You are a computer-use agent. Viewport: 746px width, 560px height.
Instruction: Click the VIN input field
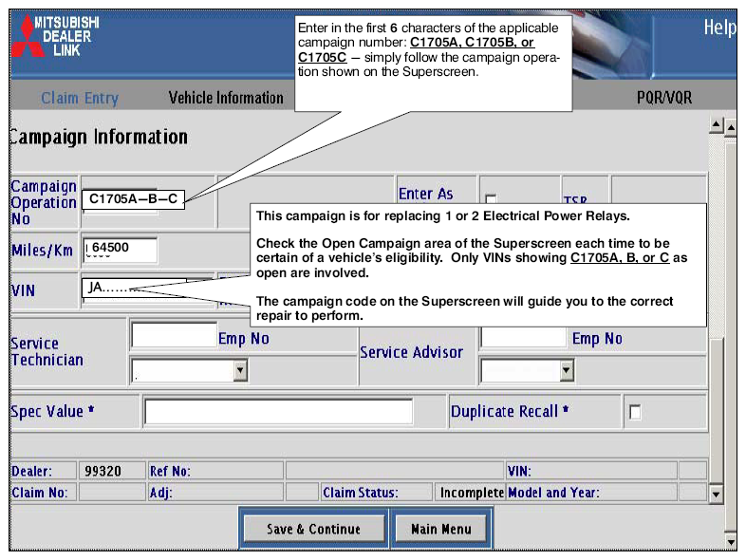(134, 289)
